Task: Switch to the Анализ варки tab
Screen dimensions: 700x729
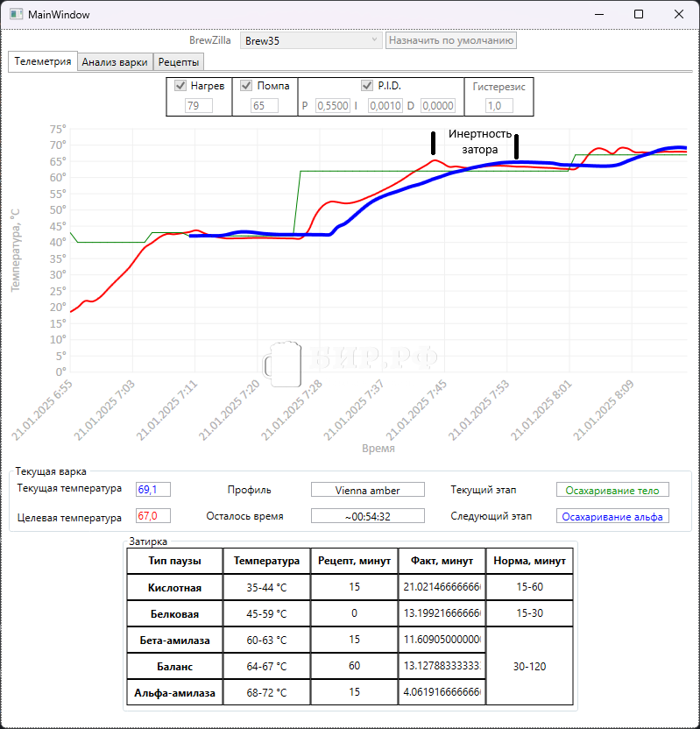Action: click(115, 62)
